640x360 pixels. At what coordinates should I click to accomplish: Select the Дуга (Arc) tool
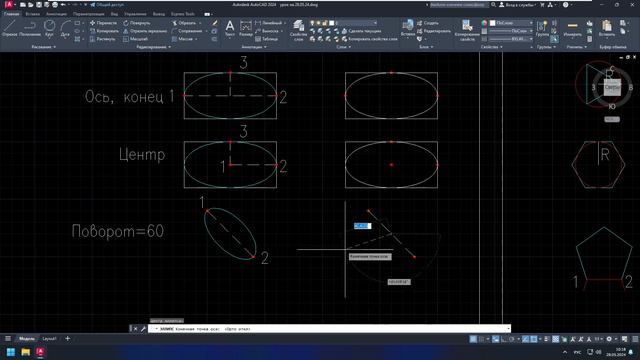65,28
